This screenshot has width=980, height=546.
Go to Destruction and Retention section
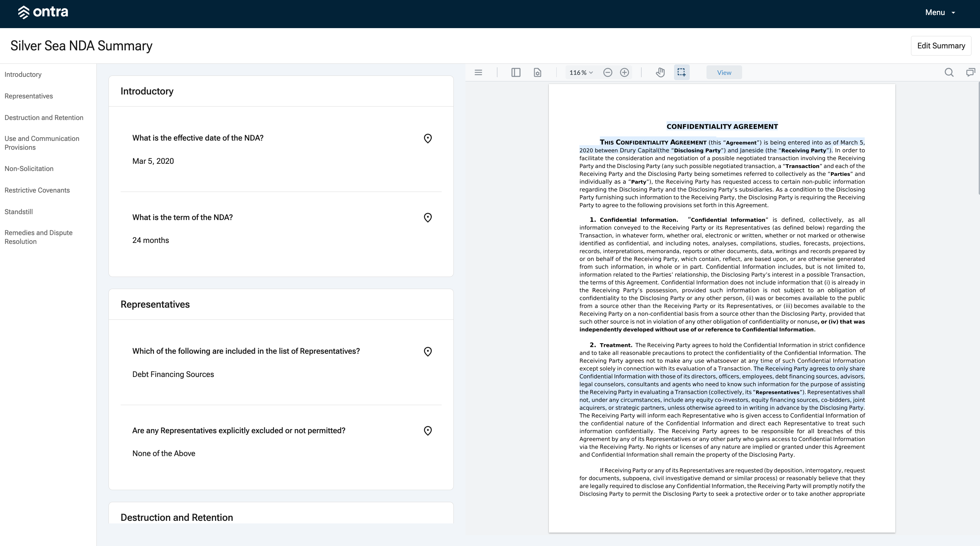44,118
